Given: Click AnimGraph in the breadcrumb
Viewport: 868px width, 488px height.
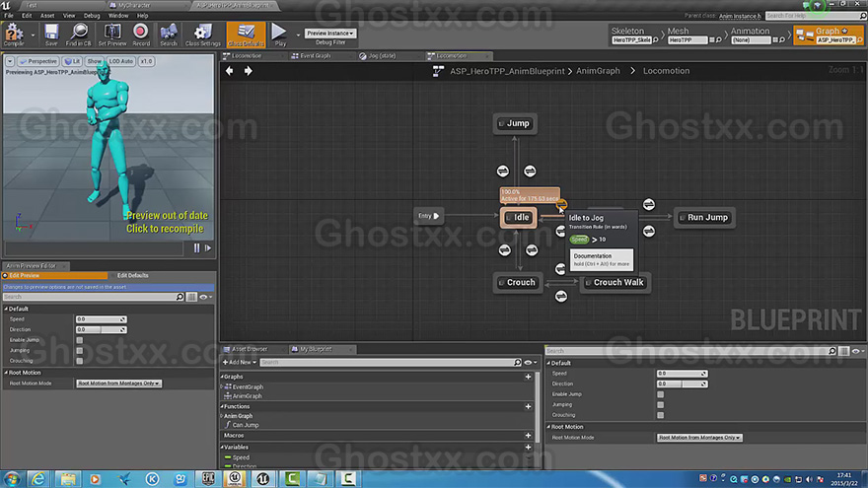Looking at the screenshot, I should [598, 71].
